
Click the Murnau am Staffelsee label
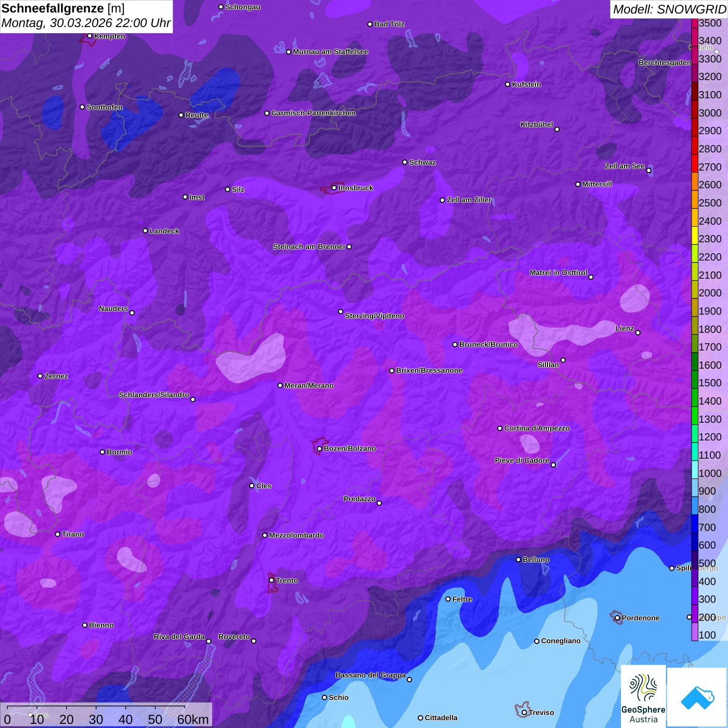pyautogui.click(x=330, y=51)
